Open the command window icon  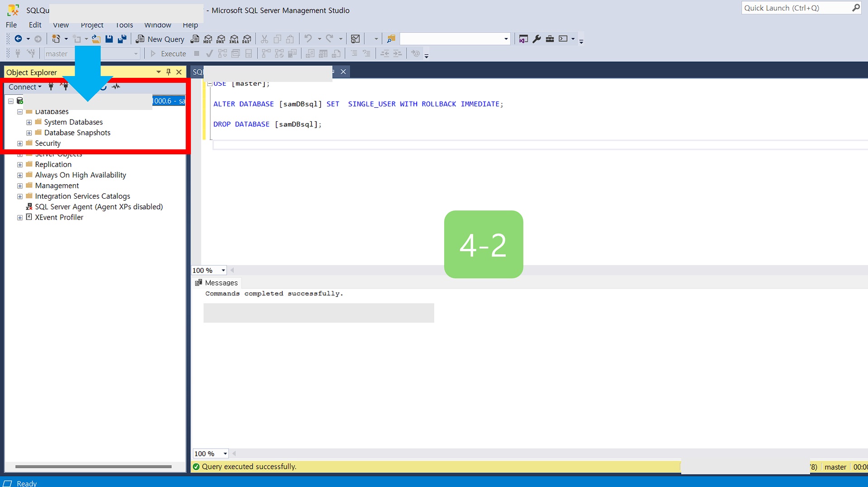tap(563, 39)
